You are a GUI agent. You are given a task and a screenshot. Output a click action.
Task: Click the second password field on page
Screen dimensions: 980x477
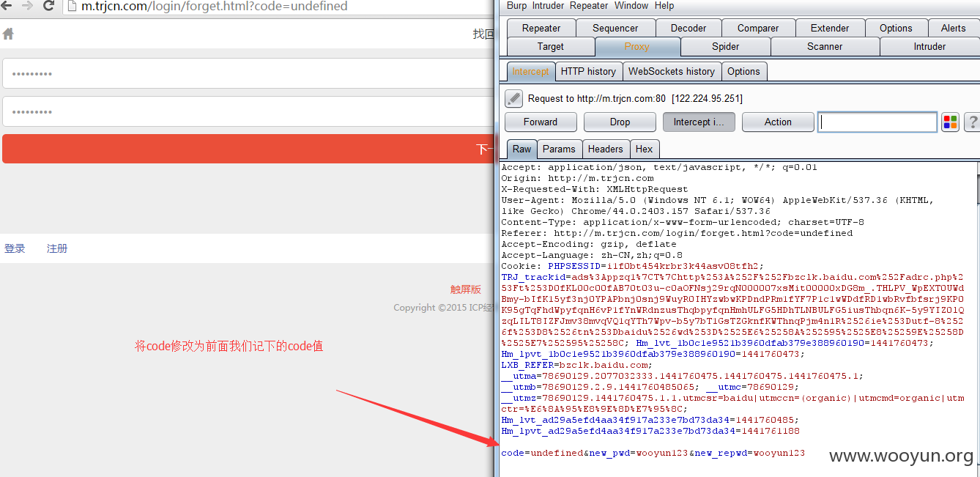point(248,111)
